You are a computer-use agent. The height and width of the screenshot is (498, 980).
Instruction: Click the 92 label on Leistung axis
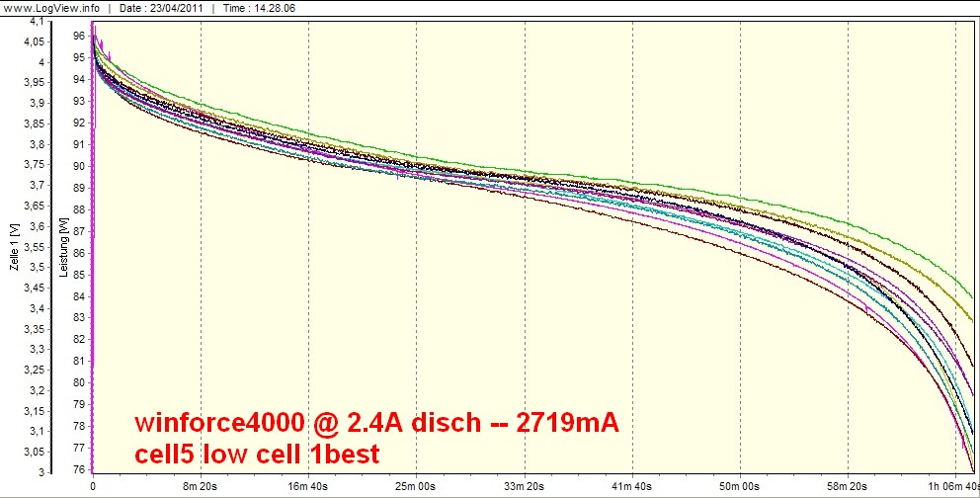(79, 124)
